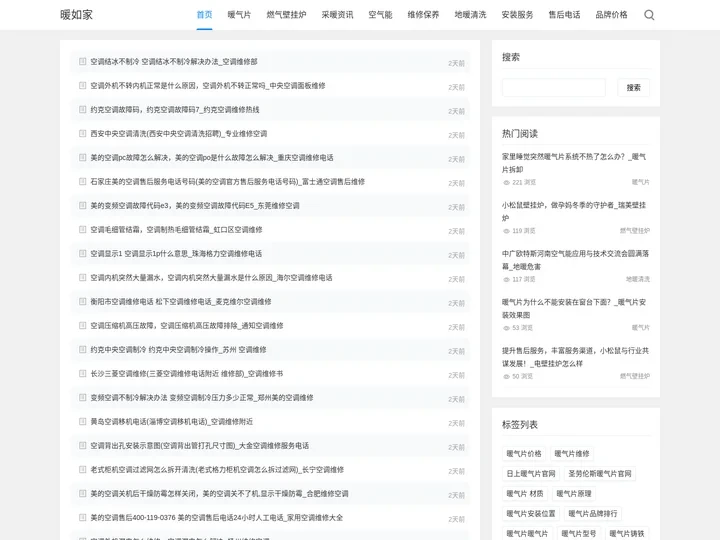Open the 空气能 navigation item
This screenshot has width=720, height=540.
coord(380,15)
